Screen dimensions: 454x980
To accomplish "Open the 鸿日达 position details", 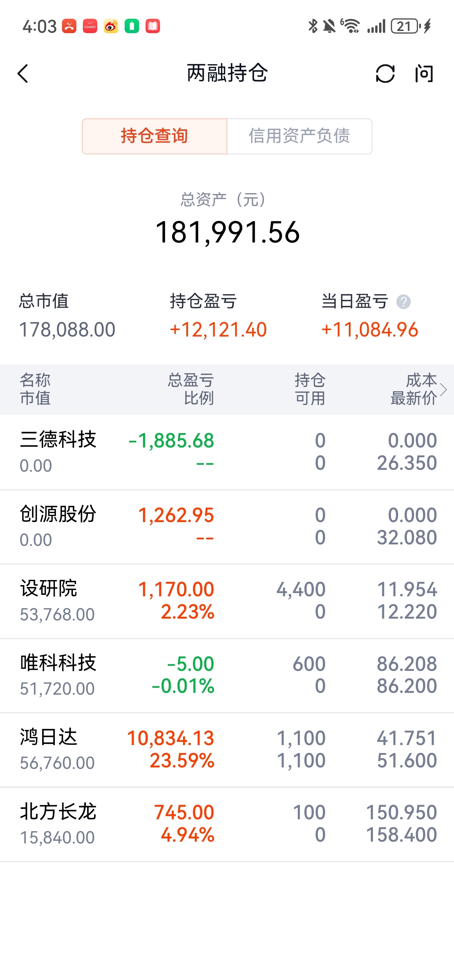I will pyautogui.click(x=227, y=750).
